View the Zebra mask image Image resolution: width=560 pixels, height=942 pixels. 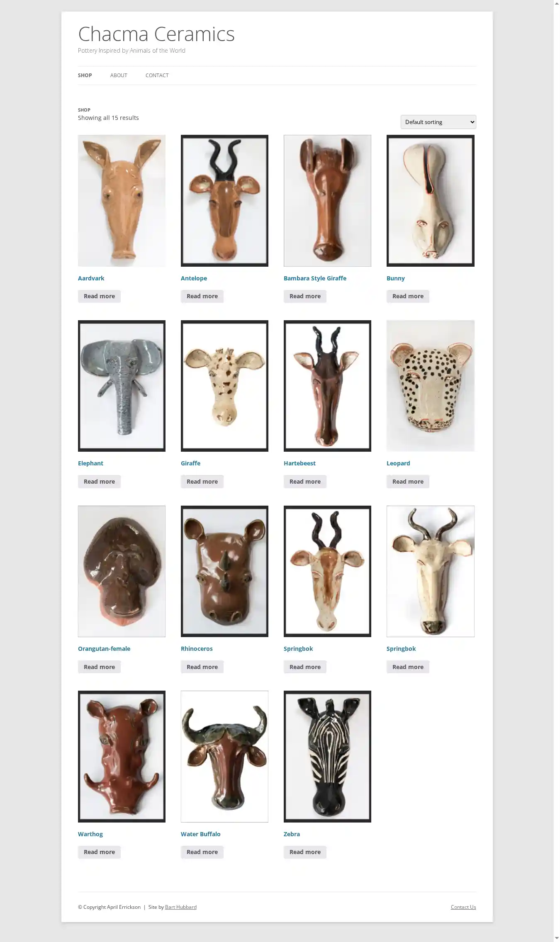(x=327, y=756)
